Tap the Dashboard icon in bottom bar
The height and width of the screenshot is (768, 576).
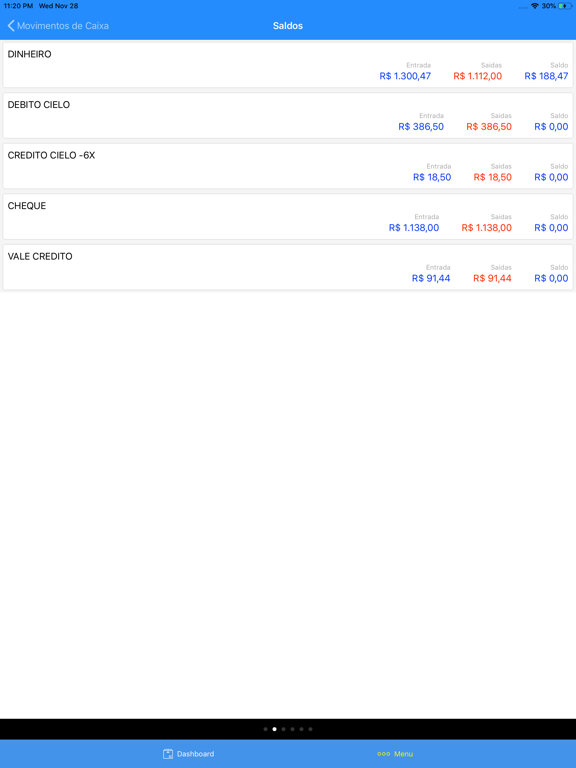(x=168, y=754)
